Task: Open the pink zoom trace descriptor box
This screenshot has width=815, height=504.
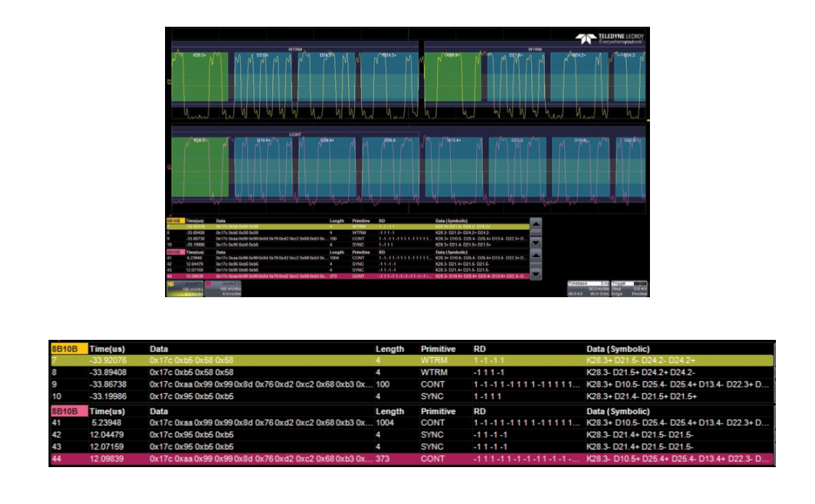Action: pyautogui.click(x=222, y=289)
